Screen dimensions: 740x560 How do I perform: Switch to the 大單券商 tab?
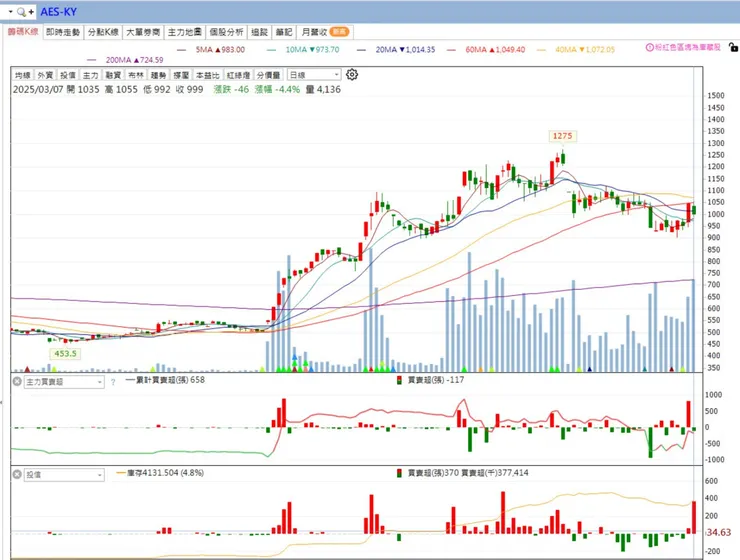(x=143, y=32)
